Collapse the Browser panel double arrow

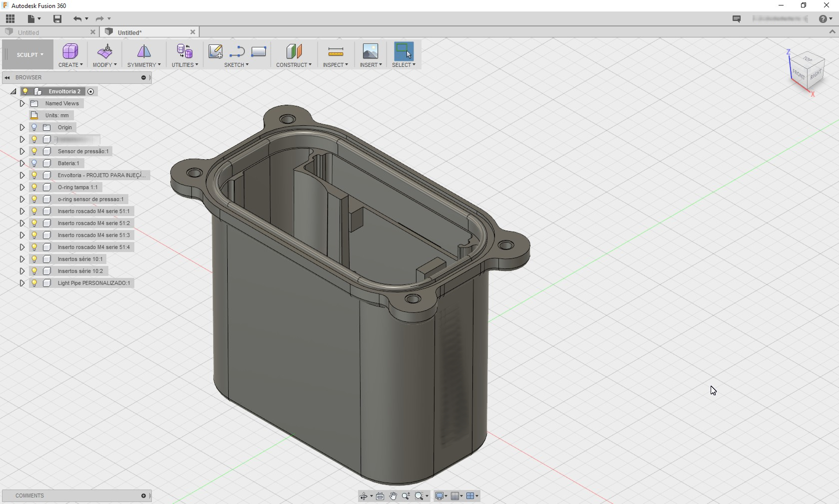point(7,77)
